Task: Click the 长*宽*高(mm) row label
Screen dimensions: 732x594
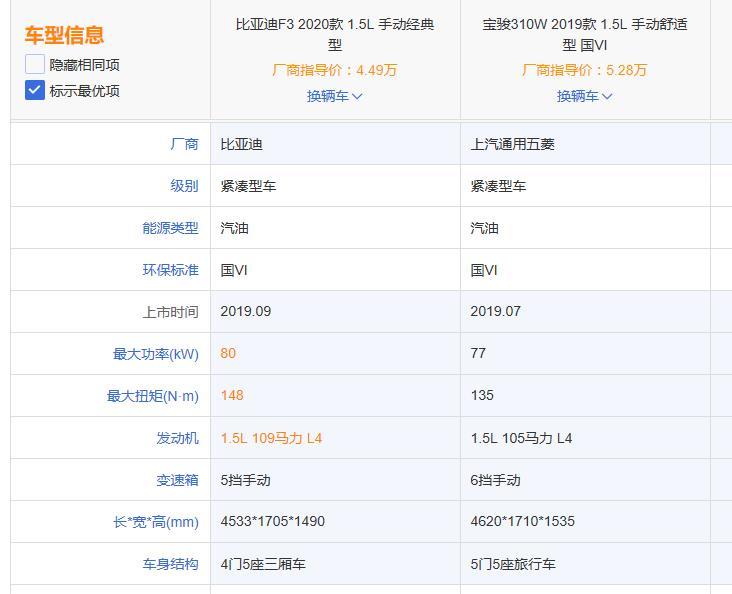Action: pos(156,522)
